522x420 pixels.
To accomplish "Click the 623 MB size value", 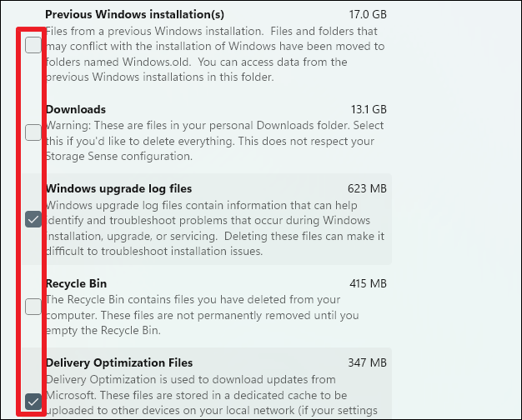I will [368, 188].
